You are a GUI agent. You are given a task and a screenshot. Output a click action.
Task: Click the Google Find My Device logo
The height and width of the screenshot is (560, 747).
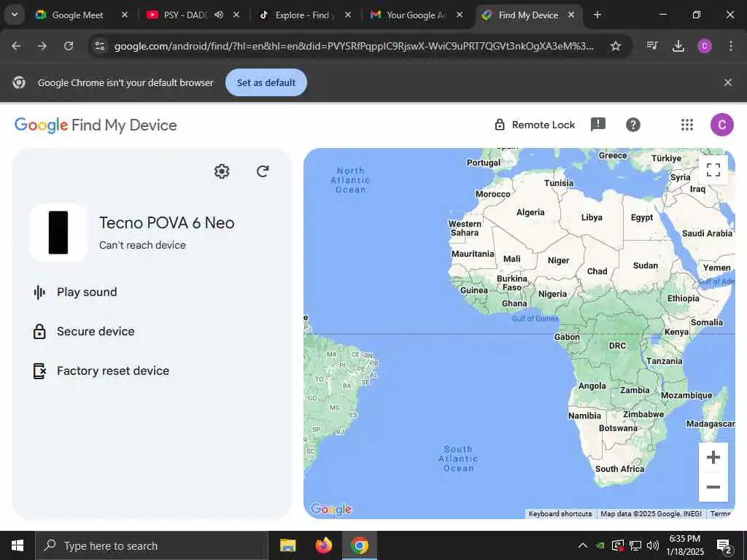coord(96,125)
